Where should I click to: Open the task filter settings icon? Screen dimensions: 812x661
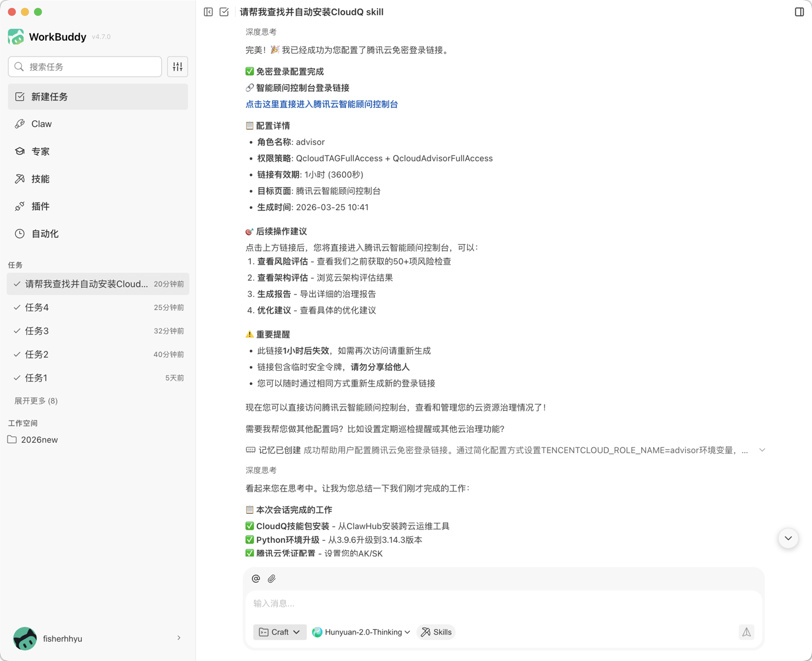(x=178, y=67)
